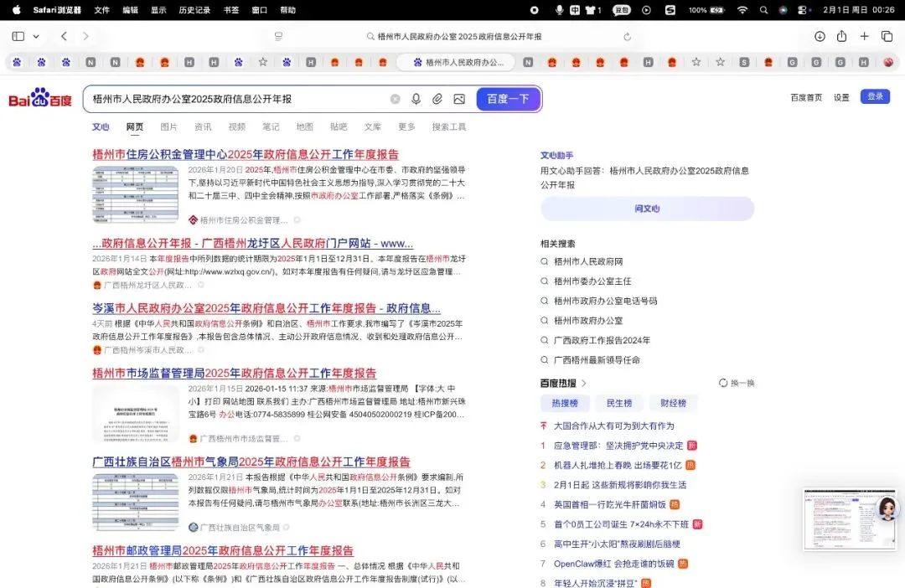This screenshot has width=905, height=588.
Task: Click the 登录 button
Action: pyautogui.click(x=875, y=96)
